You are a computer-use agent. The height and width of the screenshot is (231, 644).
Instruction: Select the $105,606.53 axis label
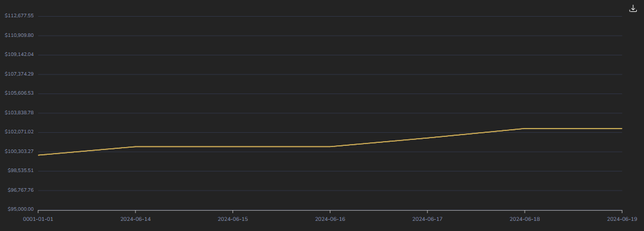point(19,93)
